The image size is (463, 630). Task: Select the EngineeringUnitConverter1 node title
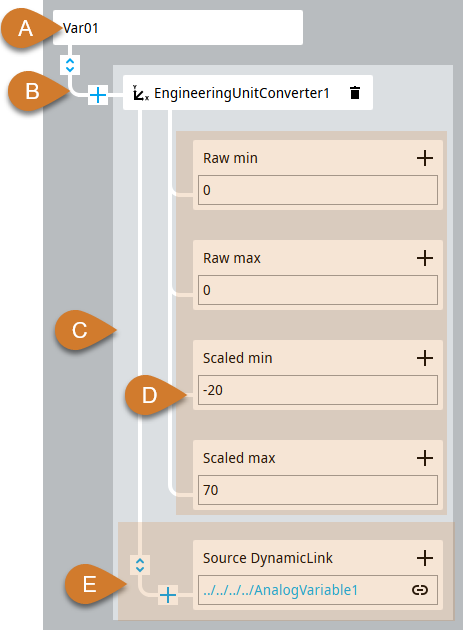242,93
